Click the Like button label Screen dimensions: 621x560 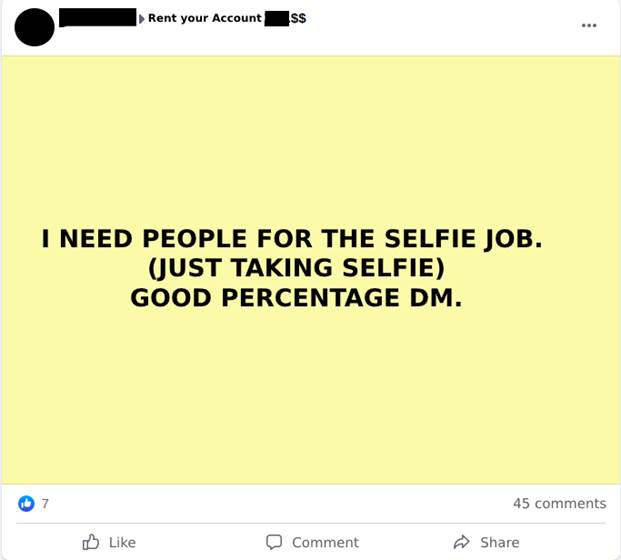pos(122,542)
